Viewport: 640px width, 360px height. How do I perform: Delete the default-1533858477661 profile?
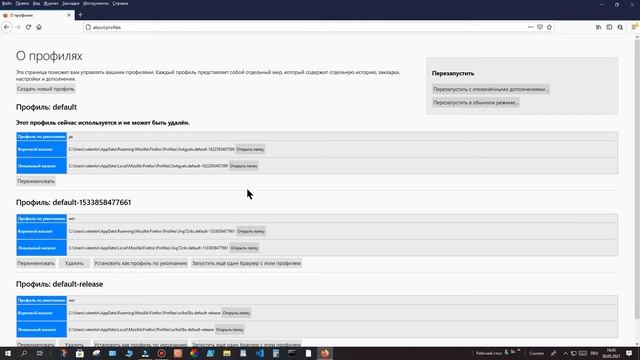(x=74, y=263)
